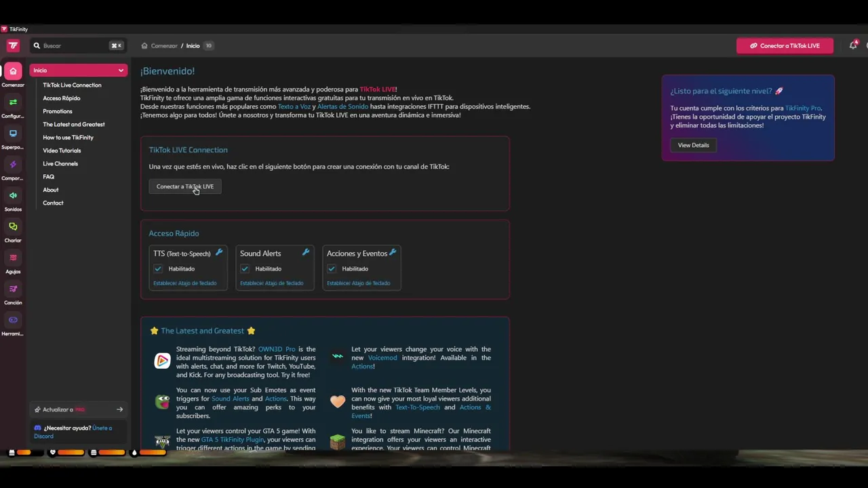Screen dimensions: 868x488
Task: Open Alertas de Sonido link
Action: (342, 106)
